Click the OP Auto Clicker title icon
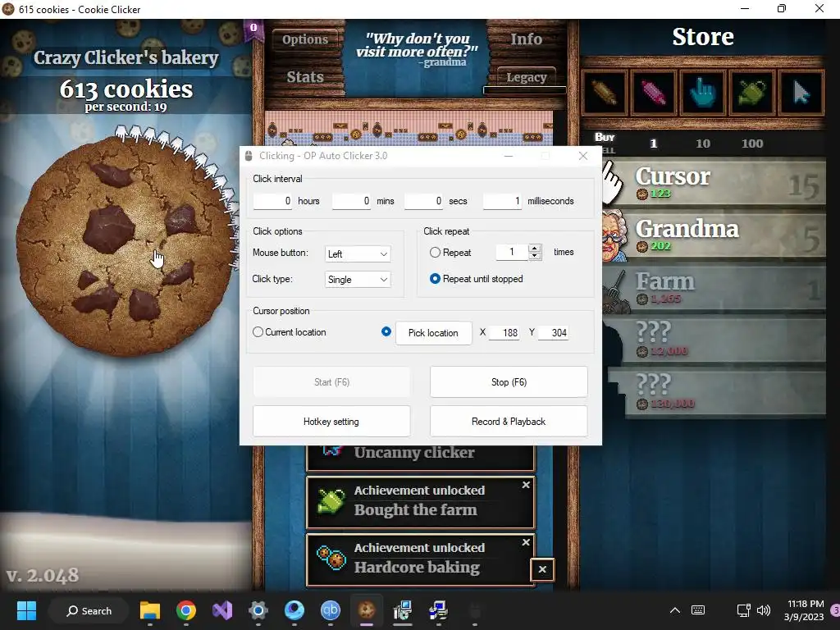The height and width of the screenshot is (630, 840). click(249, 156)
